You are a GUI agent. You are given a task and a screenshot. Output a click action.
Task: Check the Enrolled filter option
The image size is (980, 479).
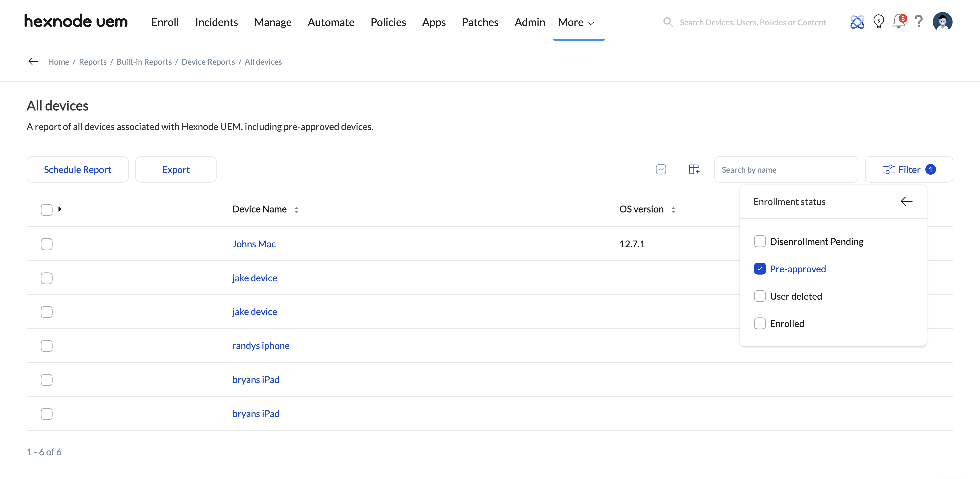(x=759, y=323)
